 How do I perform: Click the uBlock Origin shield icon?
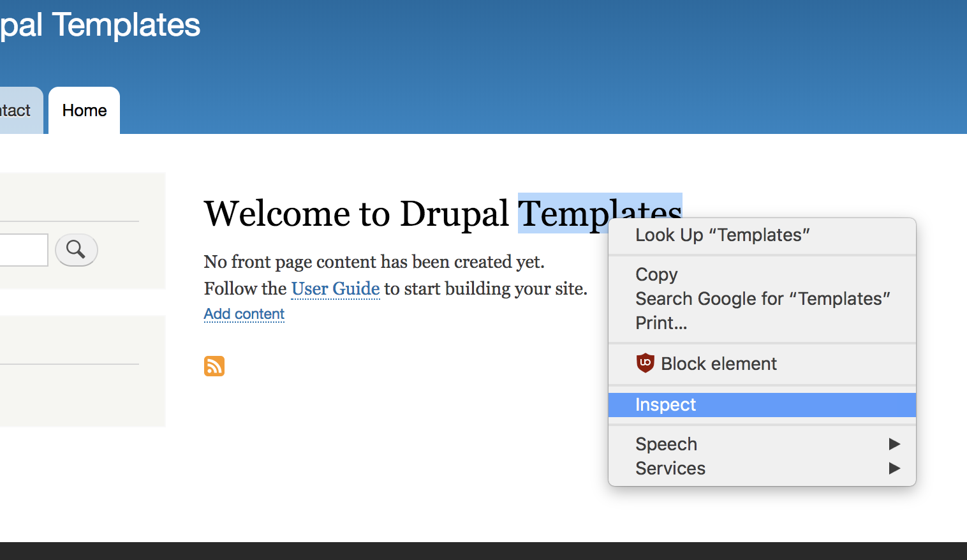[x=646, y=363]
